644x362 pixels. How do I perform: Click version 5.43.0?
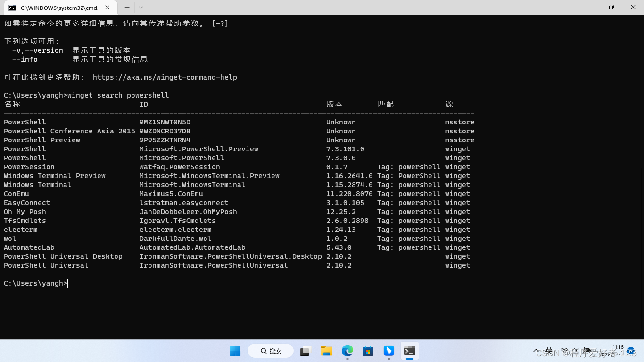[339, 247]
